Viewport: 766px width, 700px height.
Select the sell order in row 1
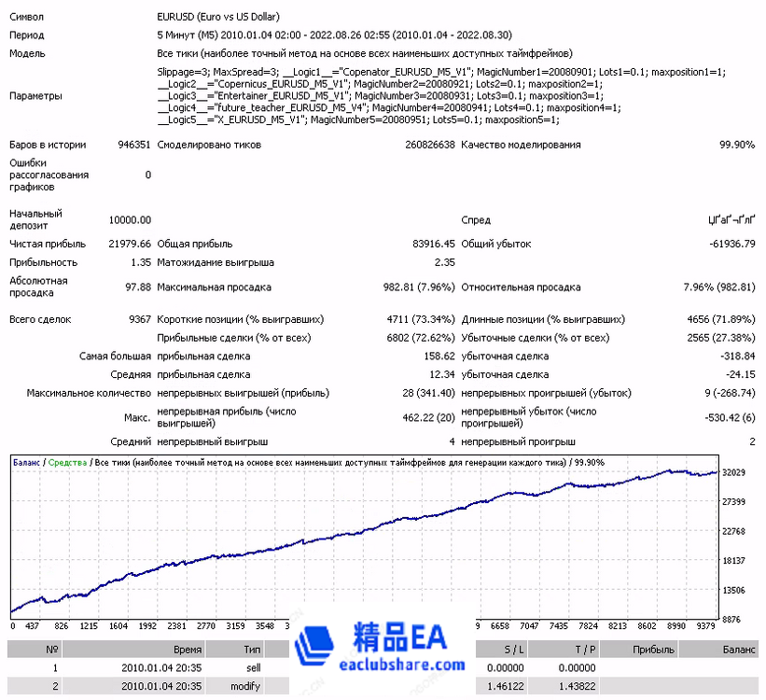(252, 668)
